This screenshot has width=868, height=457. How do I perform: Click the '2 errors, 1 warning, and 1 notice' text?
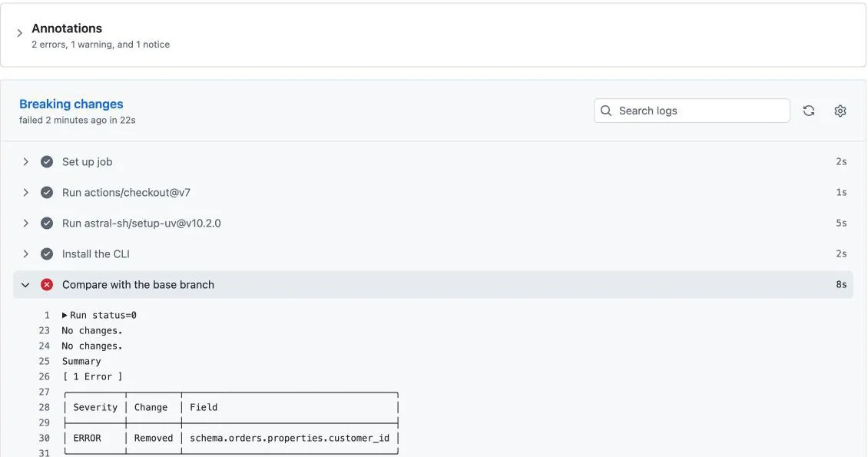(101, 45)
